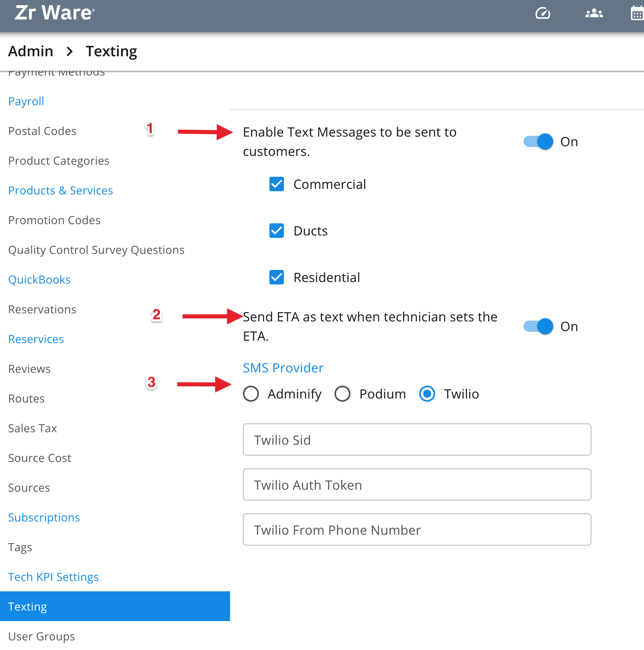Click the Twilio From Phone Number field

coord(417,529)
